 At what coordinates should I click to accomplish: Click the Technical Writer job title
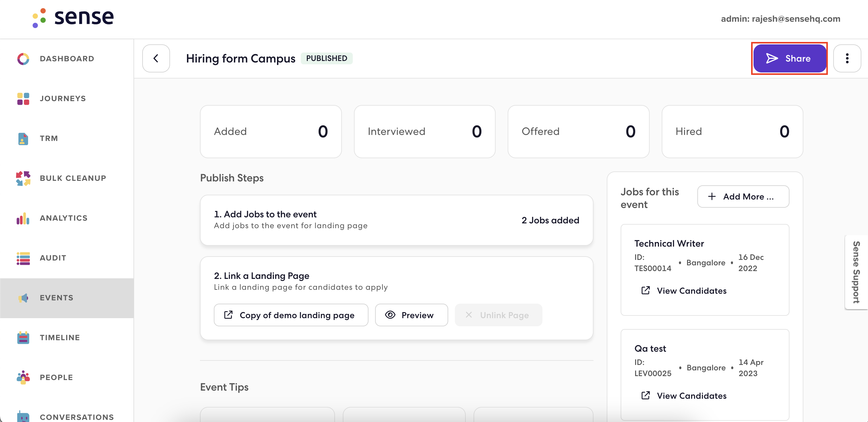point(669,244)
